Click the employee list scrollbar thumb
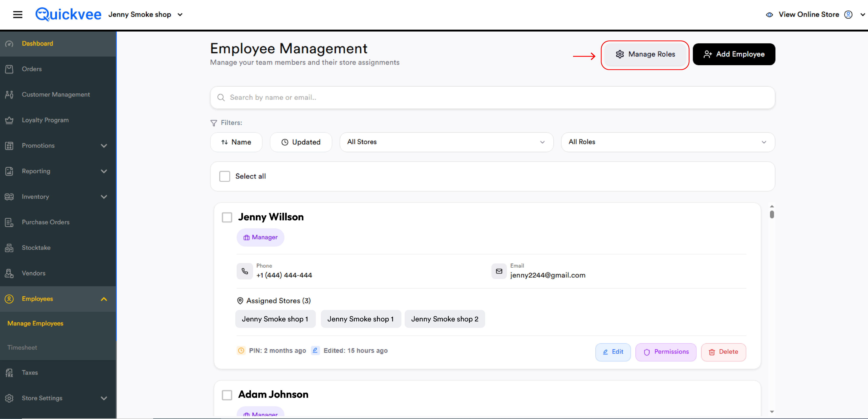 coord(772,214)
